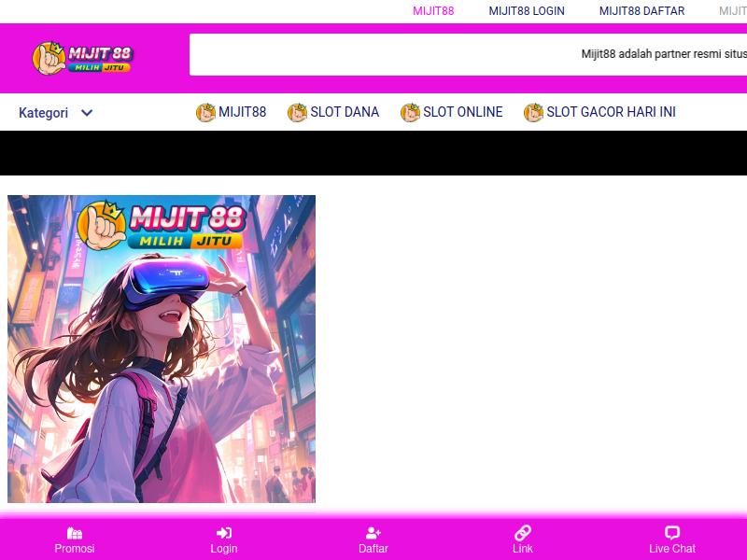Viewport: 747px width, 560px height.
Task: Click the icon beside SLOT ONLINE
Action: click(x=410, y=112)
